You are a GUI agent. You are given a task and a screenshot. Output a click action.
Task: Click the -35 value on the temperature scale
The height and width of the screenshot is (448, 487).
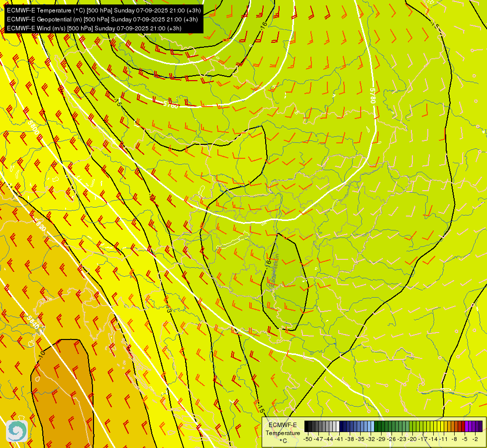[360, 439]
